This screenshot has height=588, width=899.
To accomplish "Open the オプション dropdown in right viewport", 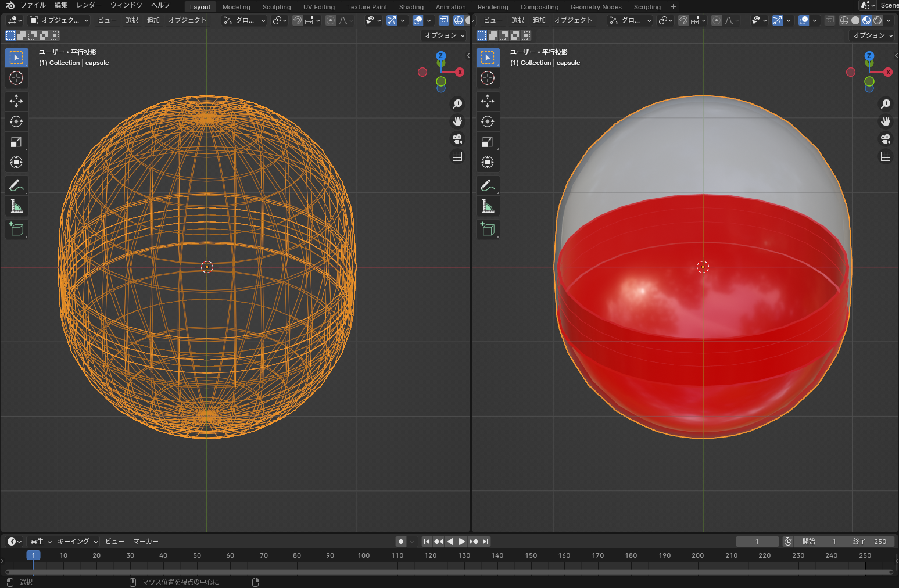I will point(872,35).
